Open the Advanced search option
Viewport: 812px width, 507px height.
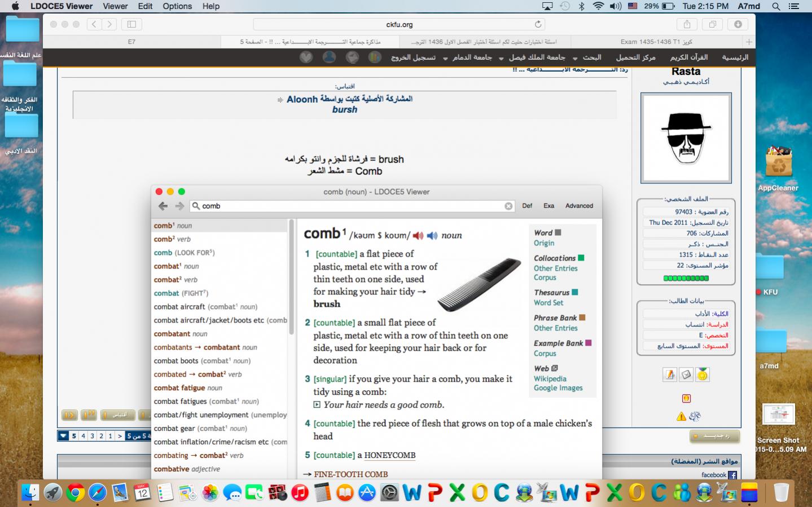pyautogui.click(x=579, y=206)
